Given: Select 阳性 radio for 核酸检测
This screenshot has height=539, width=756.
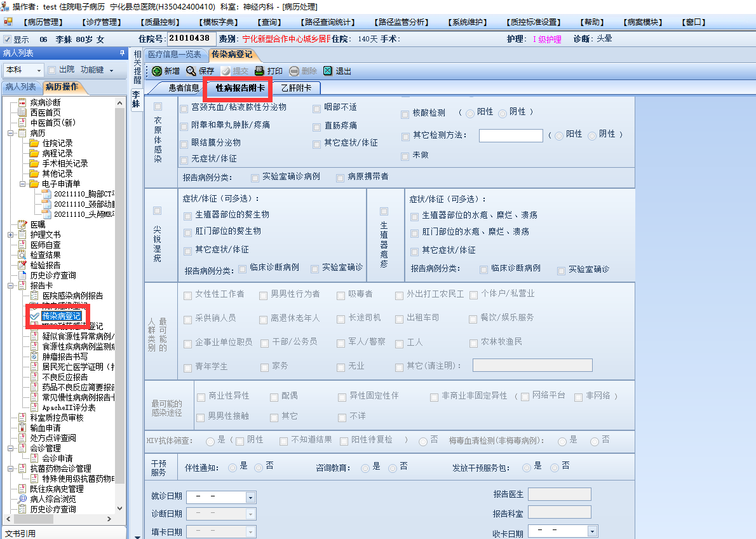Looking at the screenshot, I should tap(470, 114).
